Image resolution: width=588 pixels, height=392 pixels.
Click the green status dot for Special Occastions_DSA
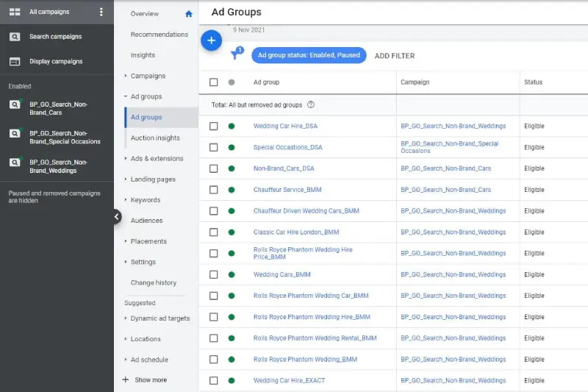(x=232, y=147)
